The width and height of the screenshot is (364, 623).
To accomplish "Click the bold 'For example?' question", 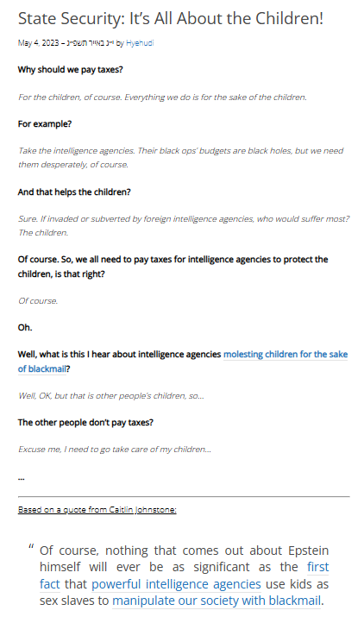I will click(x=45, y=124).
